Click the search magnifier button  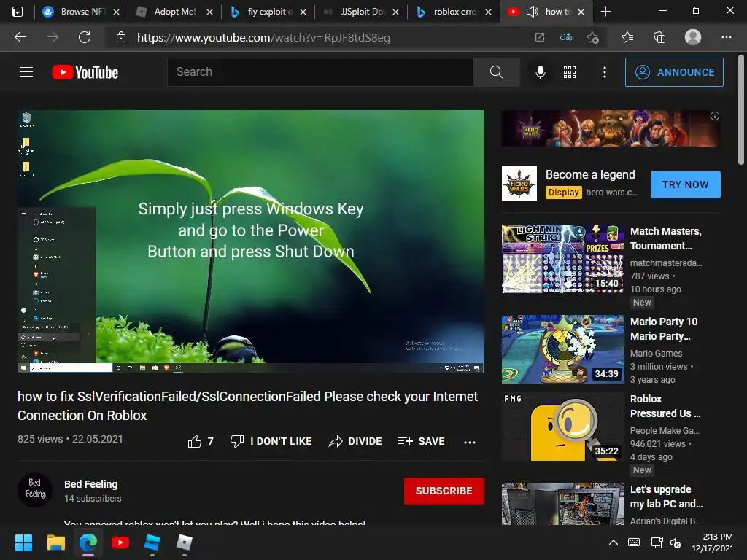tap(496, 72)
